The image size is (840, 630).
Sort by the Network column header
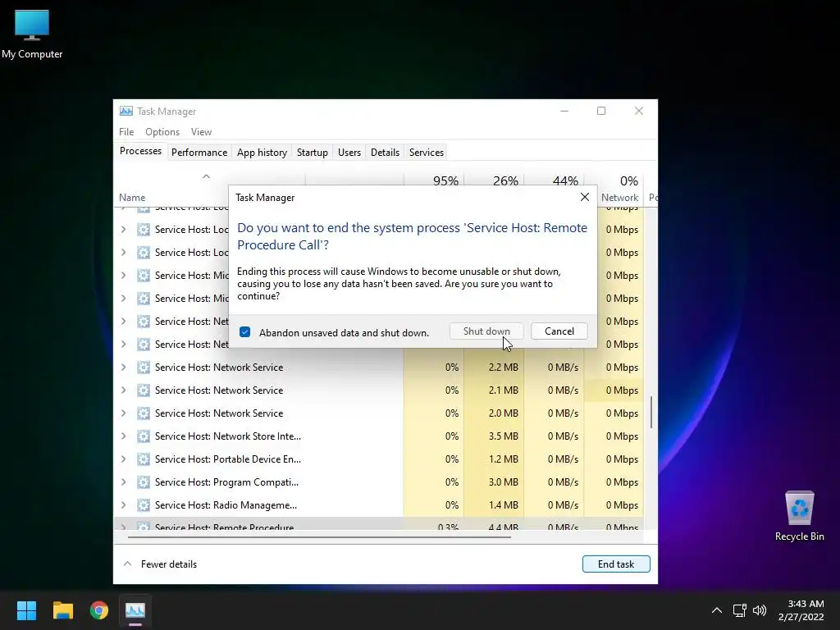click(620, 197)
